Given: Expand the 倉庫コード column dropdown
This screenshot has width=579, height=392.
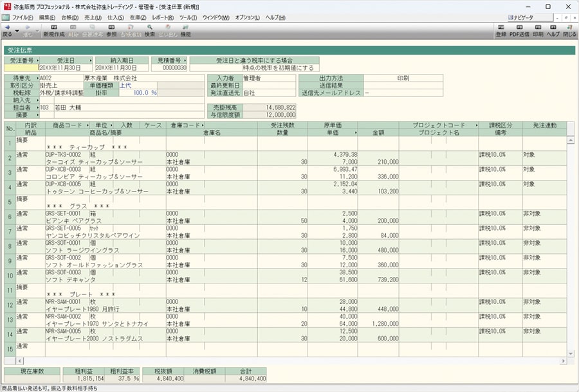Looking at the screenshot, I should click(202, 125).
